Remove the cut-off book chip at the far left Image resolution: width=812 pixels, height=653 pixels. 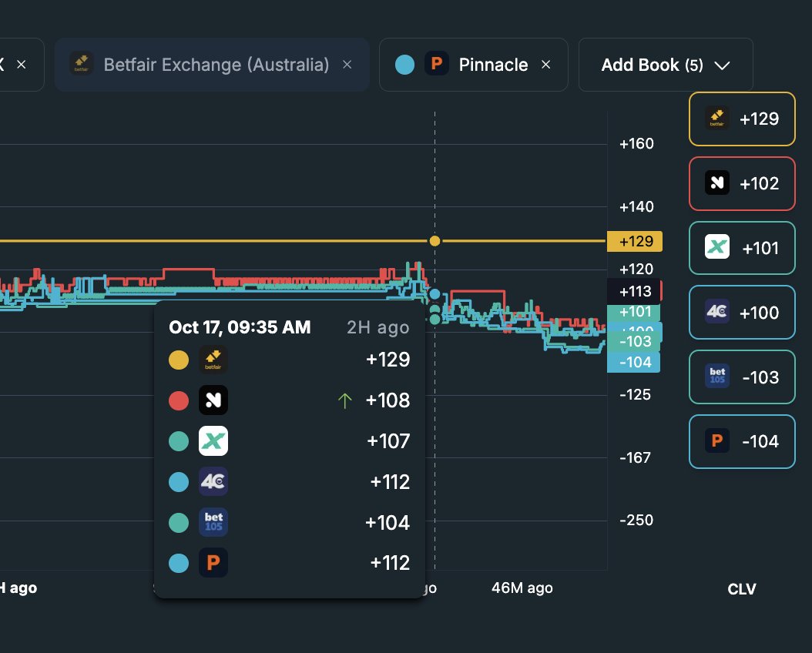[x=22, y=65]
